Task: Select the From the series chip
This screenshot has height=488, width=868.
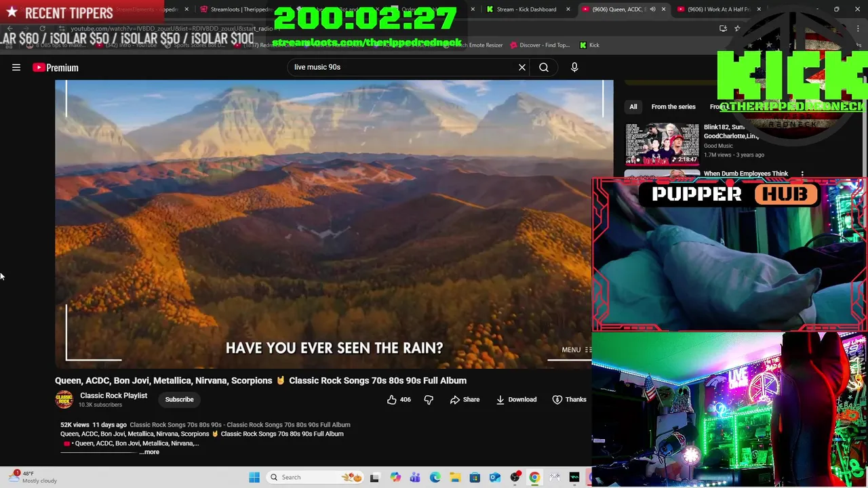Action: click(673, 106)
